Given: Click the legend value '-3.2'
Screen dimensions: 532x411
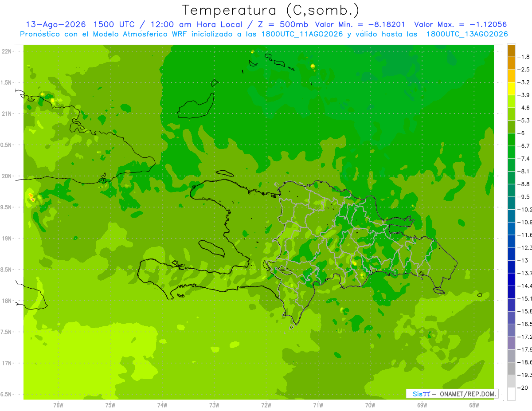Looking at the screenshot, I should pyautogui.click(x=524, y=82).
